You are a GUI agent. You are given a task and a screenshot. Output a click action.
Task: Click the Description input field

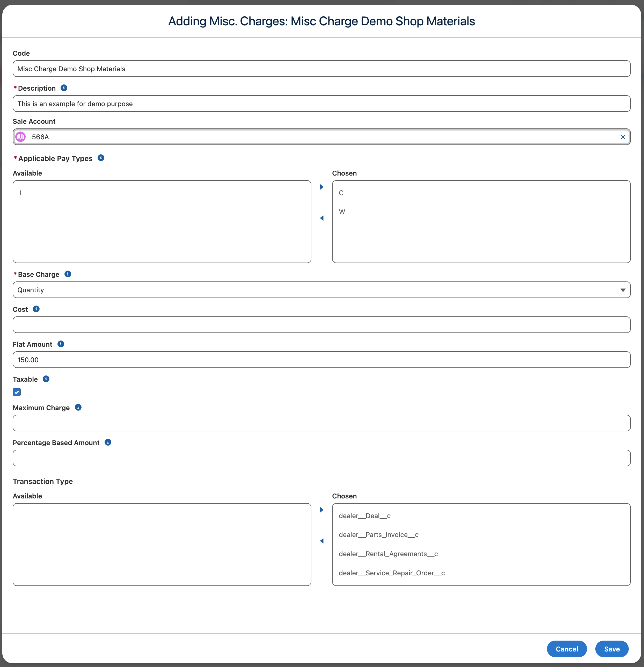pyautogui.click(x=321, y=104)
